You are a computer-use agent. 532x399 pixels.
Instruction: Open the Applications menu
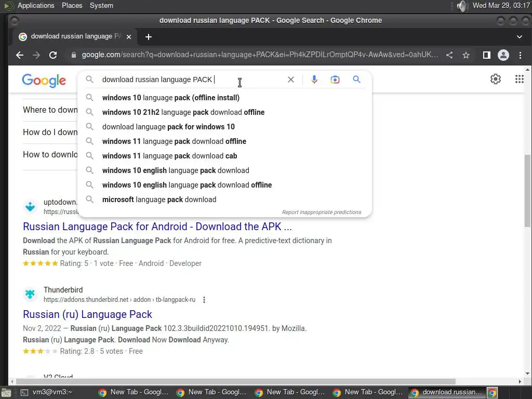point(36,5)
